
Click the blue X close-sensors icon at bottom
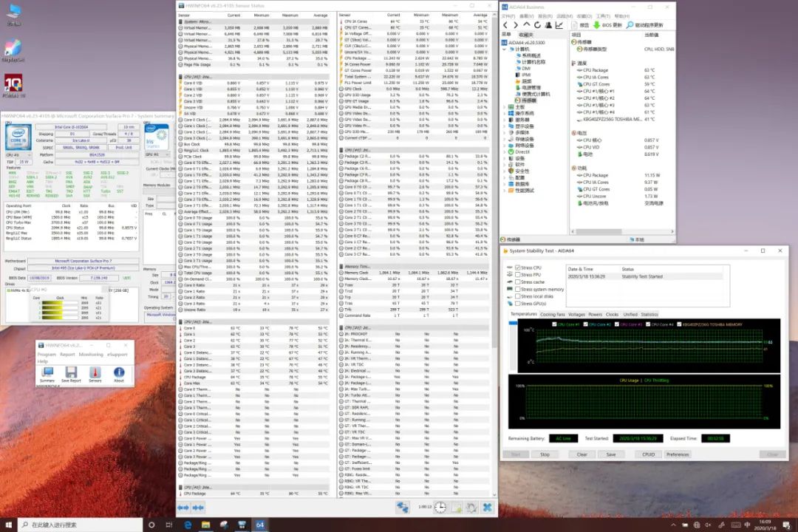click(487, 507)
